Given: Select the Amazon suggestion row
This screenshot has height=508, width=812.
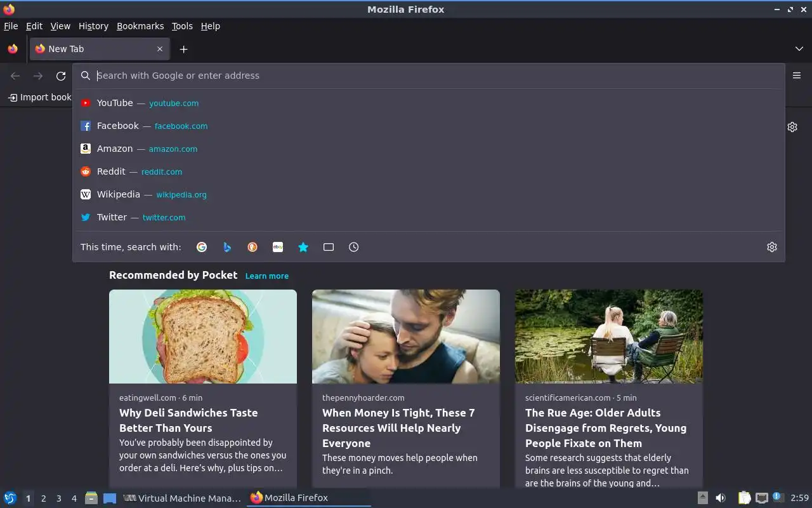Looking at the screenshot, I should tap(429, 149).
